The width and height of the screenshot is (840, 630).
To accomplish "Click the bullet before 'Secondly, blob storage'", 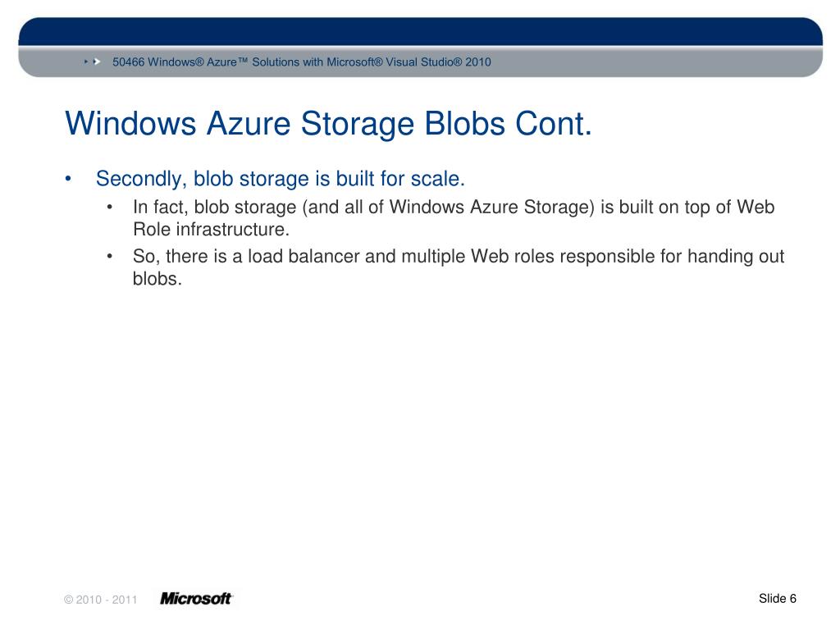I will pos(68,179).
